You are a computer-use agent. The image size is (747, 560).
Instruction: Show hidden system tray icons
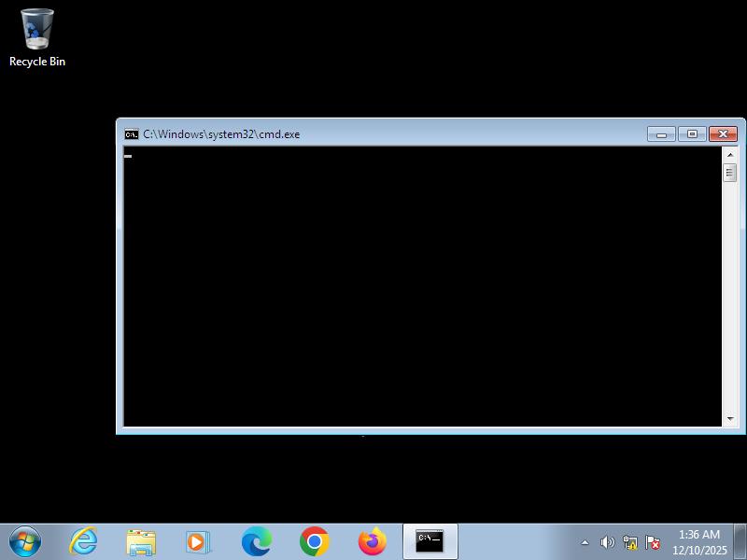[585, 542]
